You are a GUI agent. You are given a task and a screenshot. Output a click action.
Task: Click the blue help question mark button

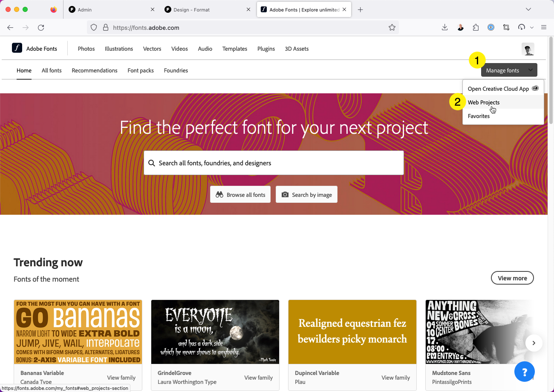(524, 371)
